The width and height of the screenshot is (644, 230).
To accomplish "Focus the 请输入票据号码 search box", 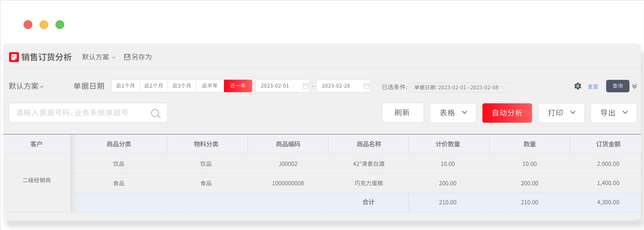I will pos(88,113).
